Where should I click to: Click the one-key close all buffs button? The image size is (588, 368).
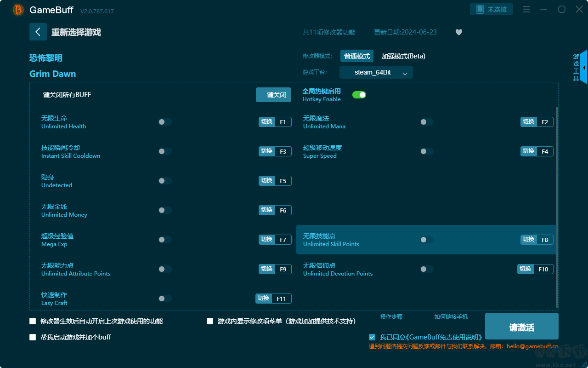(273, 95)
